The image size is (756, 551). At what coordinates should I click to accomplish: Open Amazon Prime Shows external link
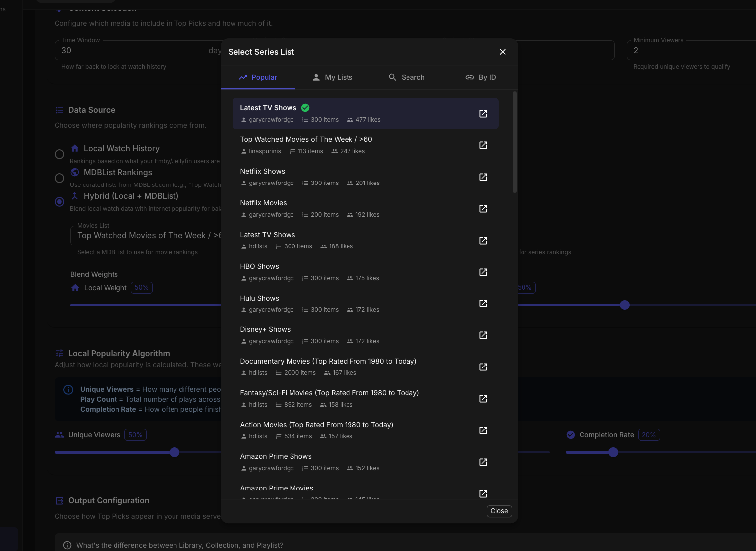[483, 462]
